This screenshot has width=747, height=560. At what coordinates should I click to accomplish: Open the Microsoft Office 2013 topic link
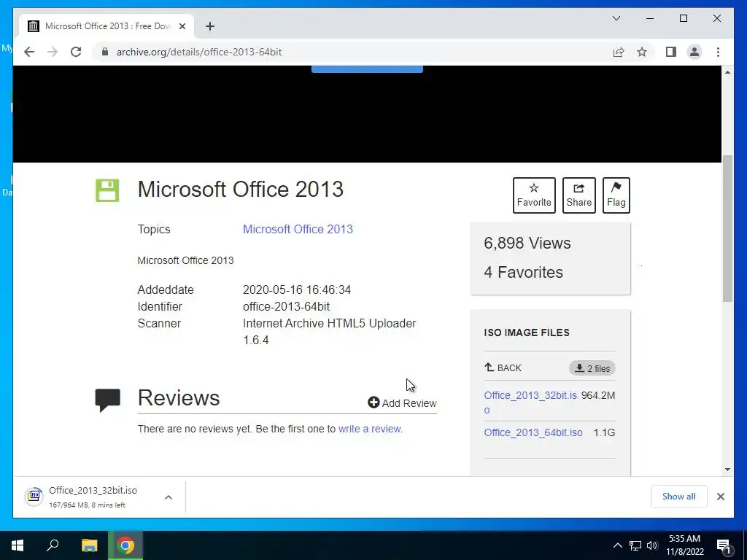click(x=298, y=229)
